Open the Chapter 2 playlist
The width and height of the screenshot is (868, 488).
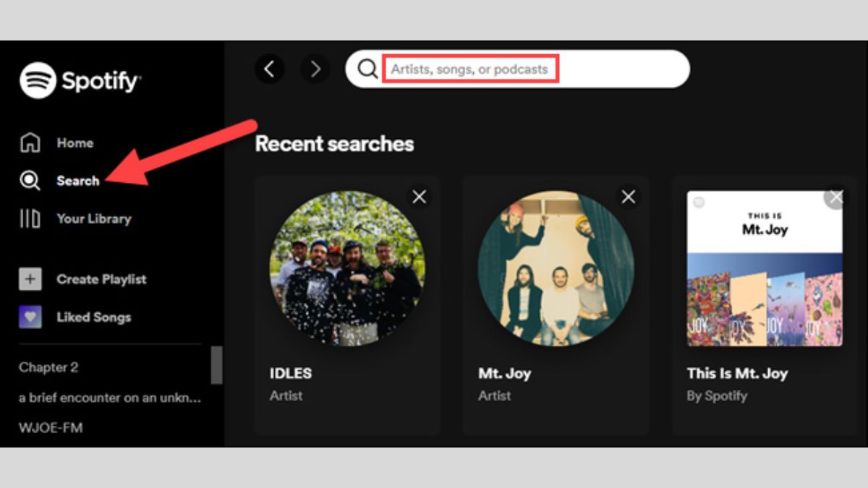point(48,367)
